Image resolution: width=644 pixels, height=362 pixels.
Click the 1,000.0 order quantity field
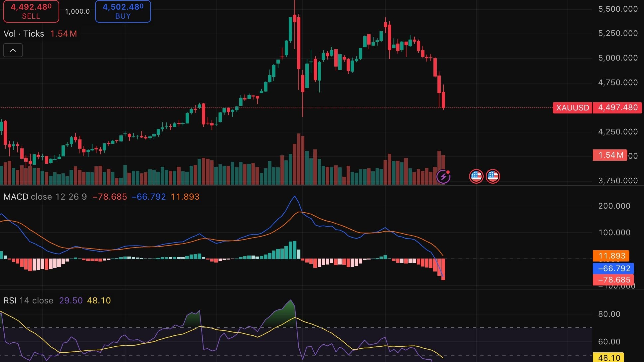pos(77,11)
